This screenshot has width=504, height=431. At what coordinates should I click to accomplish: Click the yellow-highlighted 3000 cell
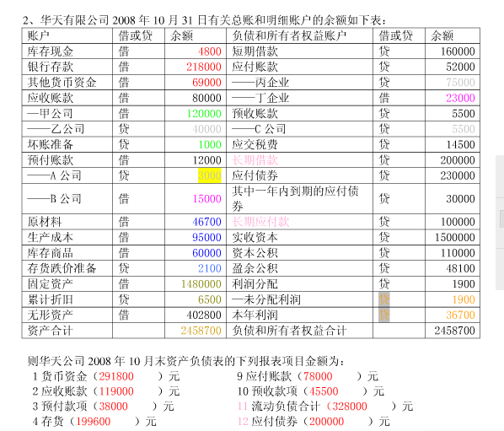tap(210, 175)
